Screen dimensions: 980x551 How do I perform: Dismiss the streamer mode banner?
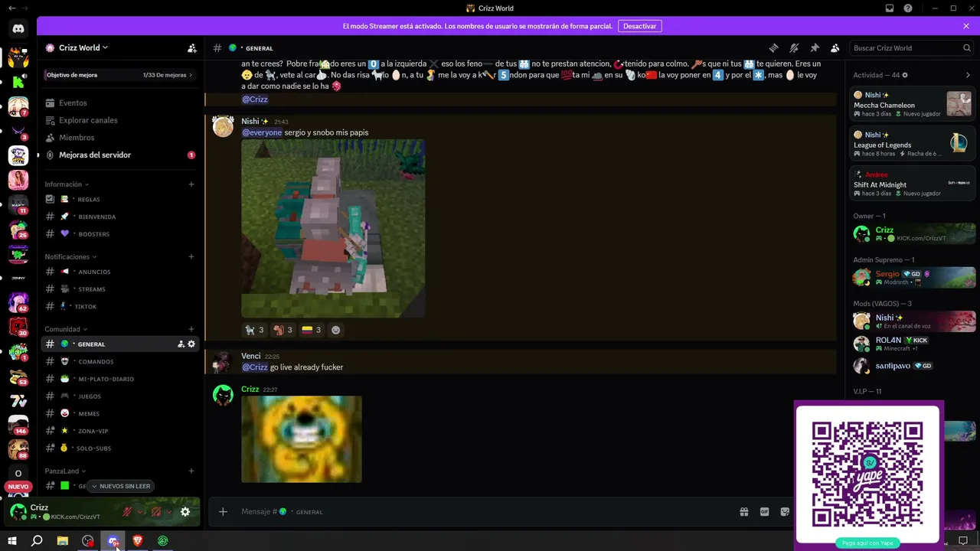[x=966, y=26]
